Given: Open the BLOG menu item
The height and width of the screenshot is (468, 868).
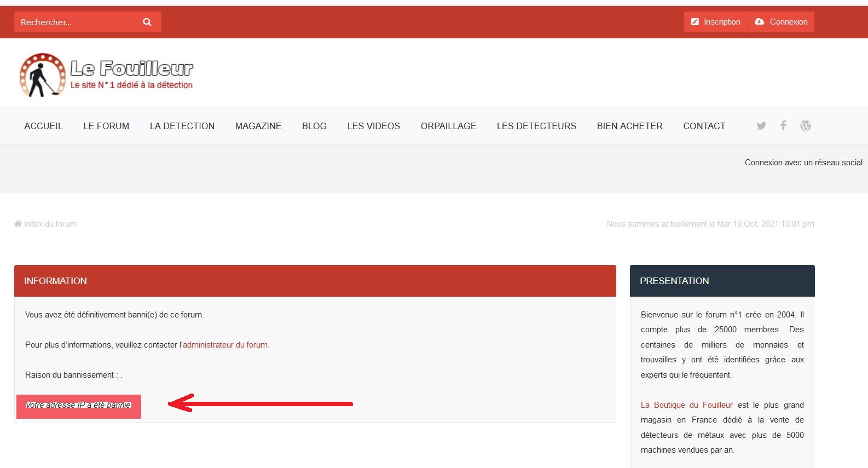Looking at the screenshot, I should tap(314, 126).
